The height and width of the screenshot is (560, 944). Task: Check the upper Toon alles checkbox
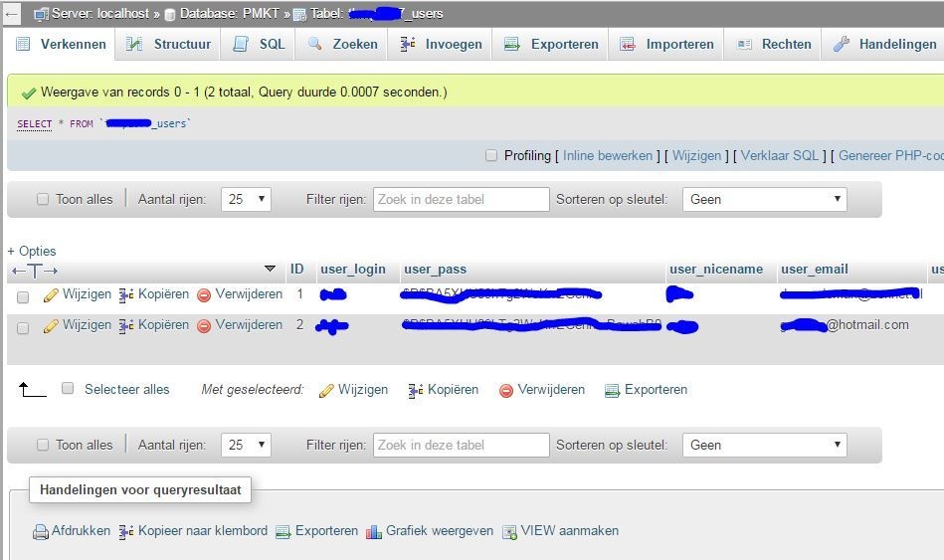(43, 199)
